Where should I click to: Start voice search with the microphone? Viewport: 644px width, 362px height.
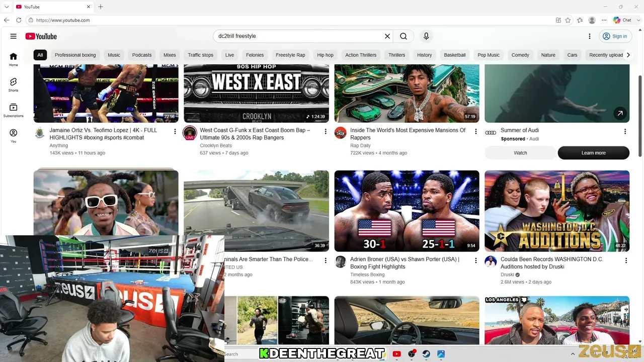pyautogui.click(x=426, y=36)
